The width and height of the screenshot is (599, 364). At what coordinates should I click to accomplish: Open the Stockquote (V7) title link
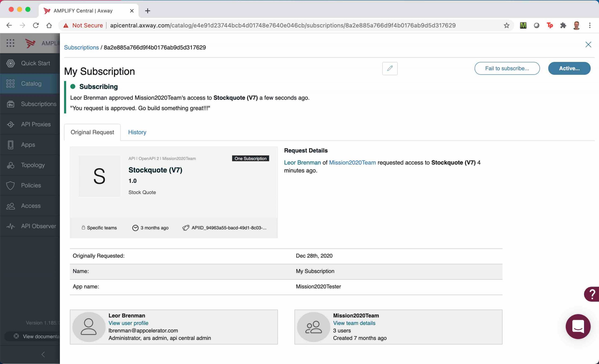pyautogui.click(x=155, y=170)
